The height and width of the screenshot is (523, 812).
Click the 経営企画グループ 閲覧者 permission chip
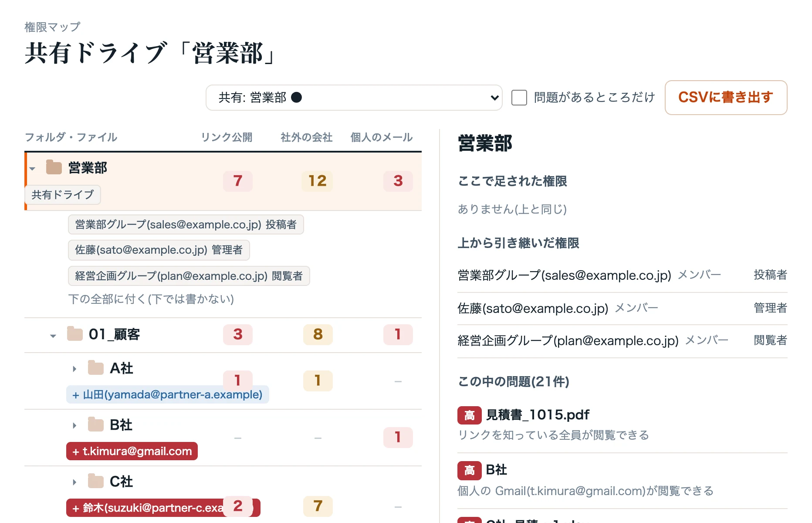click(x=189, y=276)
